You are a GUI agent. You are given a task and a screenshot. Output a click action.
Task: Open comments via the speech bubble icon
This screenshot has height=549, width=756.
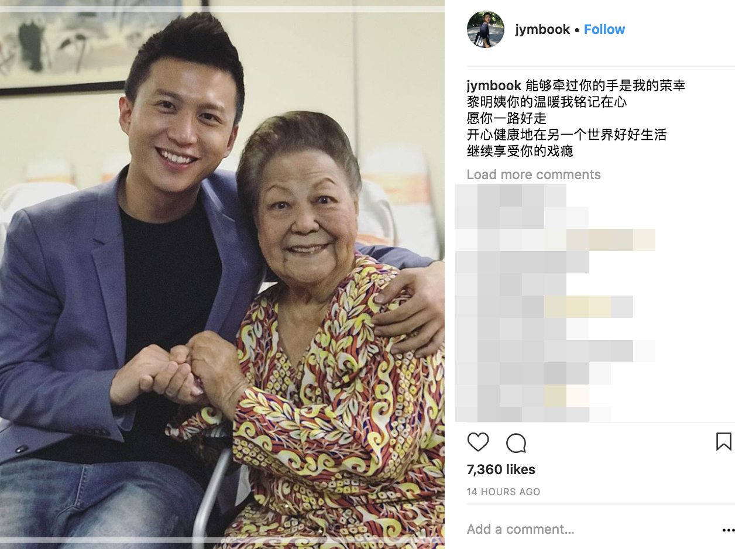(x=516, y=443)
